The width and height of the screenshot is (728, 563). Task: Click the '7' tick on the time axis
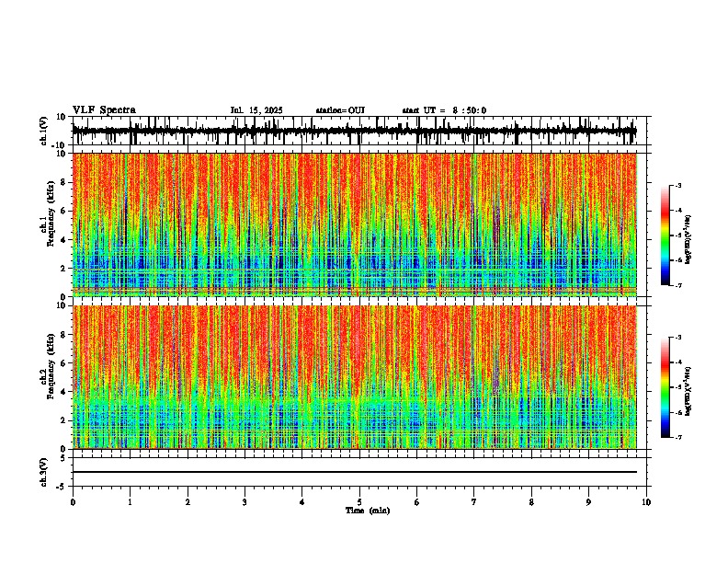(x=474, y=502)
